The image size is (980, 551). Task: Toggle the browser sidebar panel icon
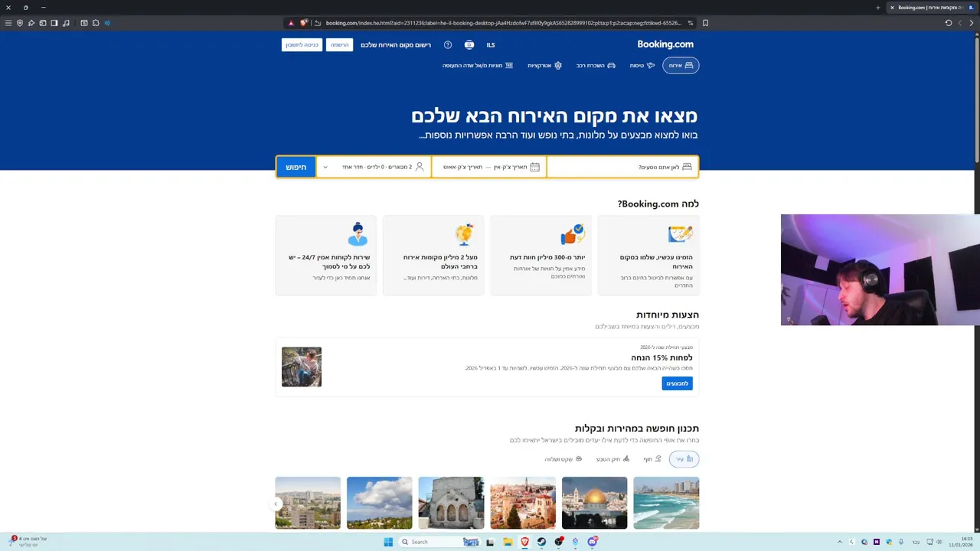pos(54,23)
